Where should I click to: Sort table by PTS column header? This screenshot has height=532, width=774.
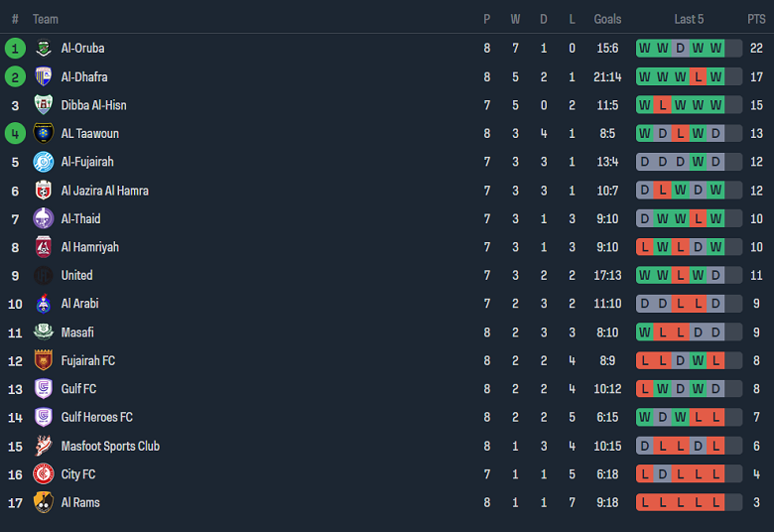click(x=756, y=19)
